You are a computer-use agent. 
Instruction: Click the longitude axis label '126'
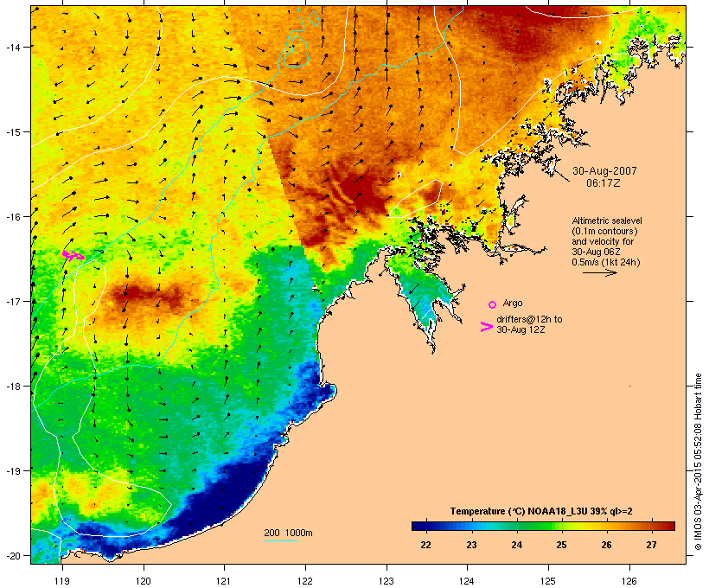(x=629, y=581)
